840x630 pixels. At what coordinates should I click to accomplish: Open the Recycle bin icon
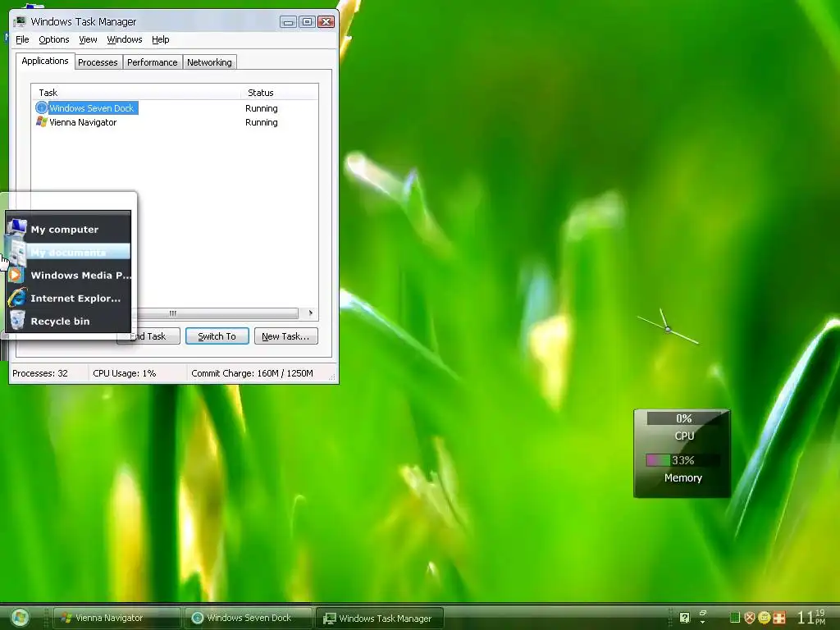16,321
